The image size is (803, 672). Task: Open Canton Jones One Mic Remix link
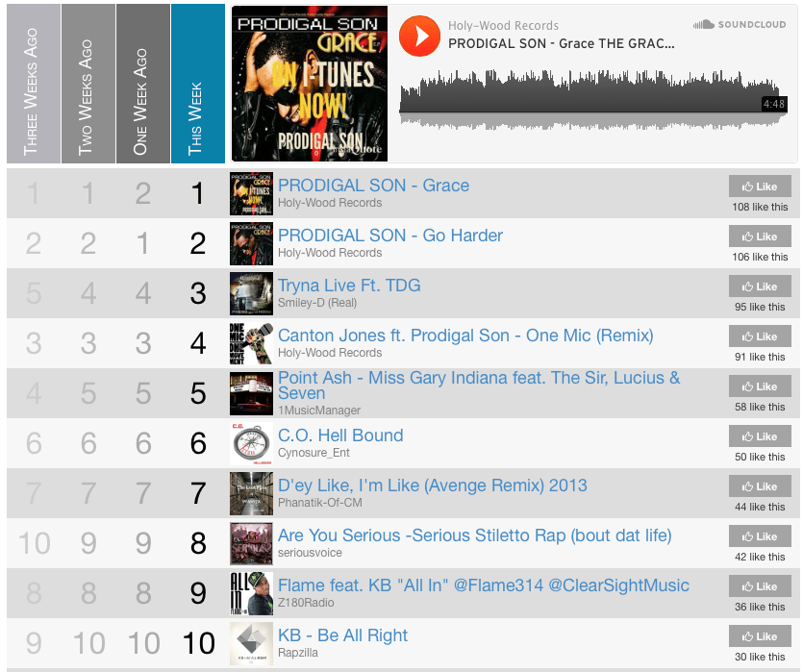465,336
